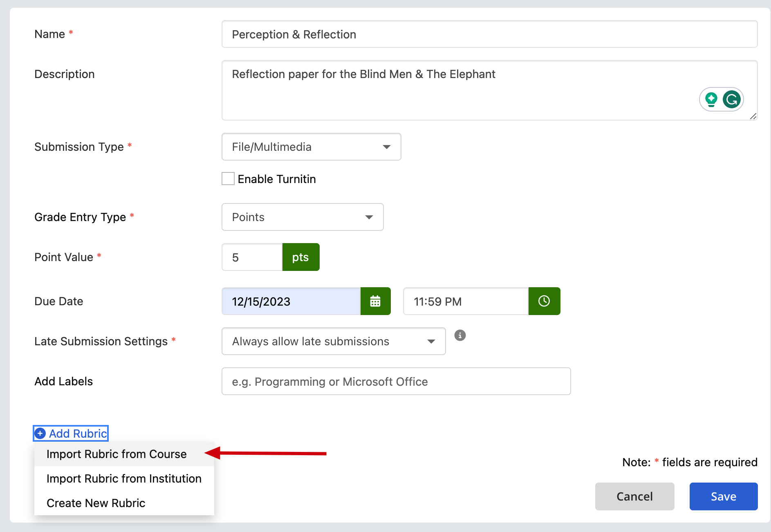Image resolution: width=771 pixels, height=532 pixels.
Task: Click the green pts unit button
Action: pyautogui.click(x=301, y=257)
